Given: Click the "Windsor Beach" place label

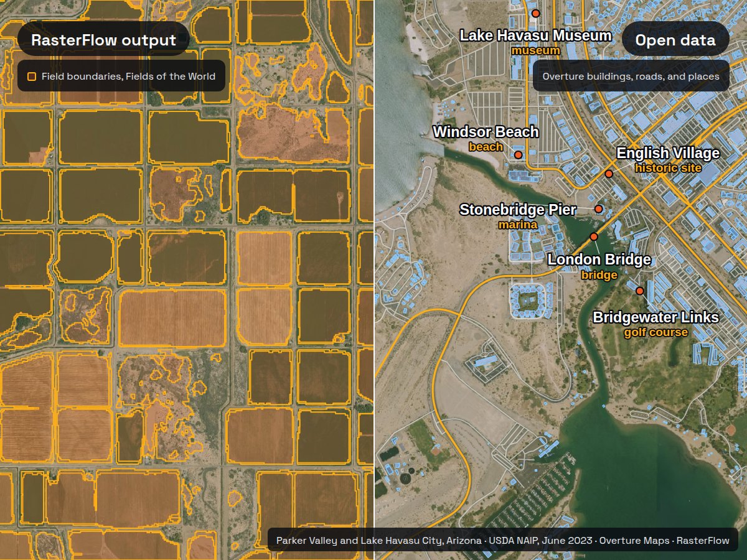Looking at the screenshot, I should 486,132.
